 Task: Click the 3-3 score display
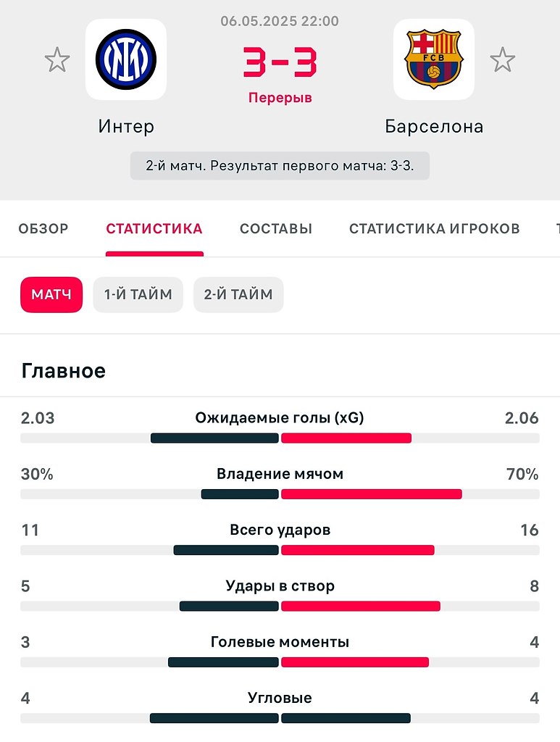tap(280, 62)
